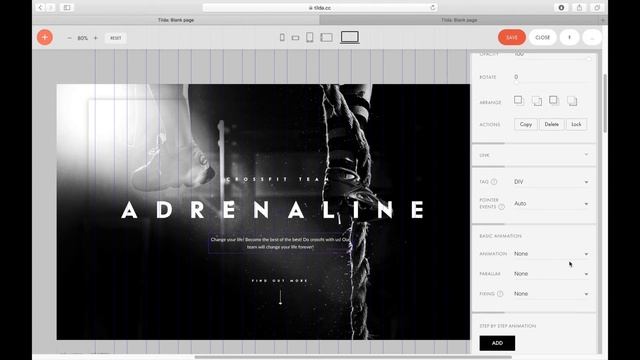Select the 'Change your life' description text

pyautogui.click(x=280, y=243)
